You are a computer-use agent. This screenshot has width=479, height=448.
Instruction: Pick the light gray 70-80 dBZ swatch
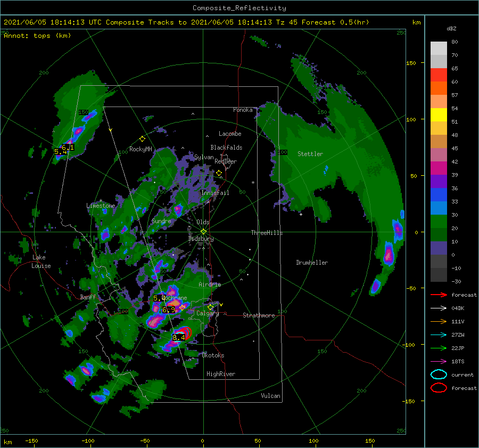coord(439,48)
